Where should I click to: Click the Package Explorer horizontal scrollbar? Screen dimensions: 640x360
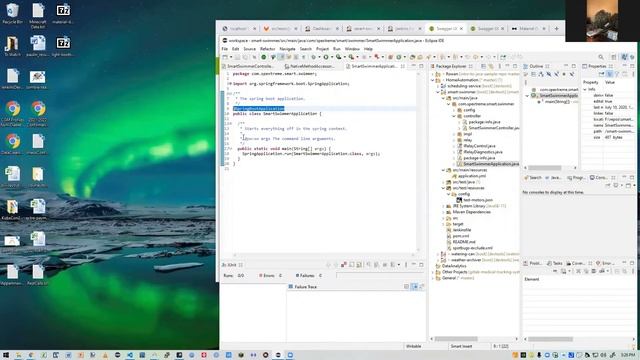(456, 339)
